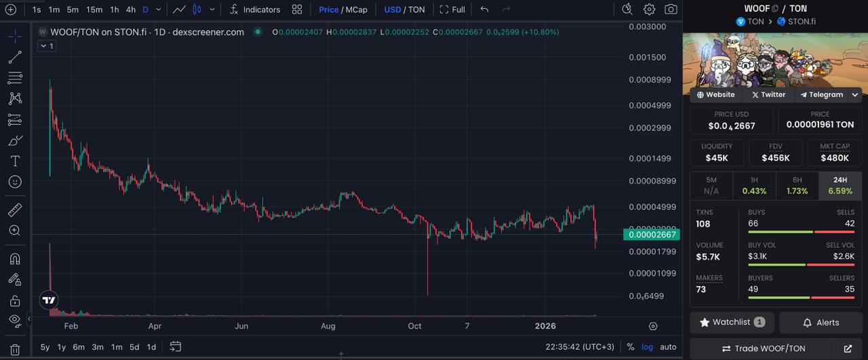Image resolution: width=868 pixels, height=360 pixels.
Task: Click the trash icon to remove drawings
Action: [x=15, y=350]
